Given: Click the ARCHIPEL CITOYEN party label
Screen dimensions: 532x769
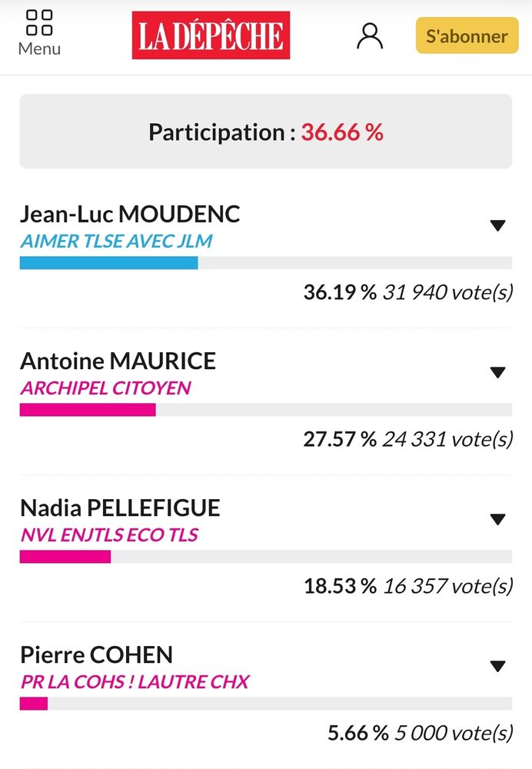Looking at the screenshot, I should 104,388.
